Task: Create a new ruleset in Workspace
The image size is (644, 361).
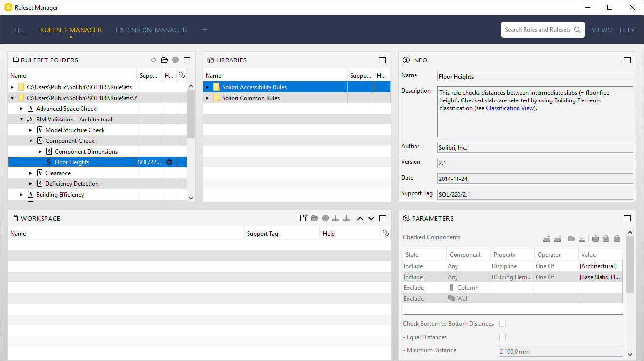Action: pyautogui.click(x=303, y=218)
